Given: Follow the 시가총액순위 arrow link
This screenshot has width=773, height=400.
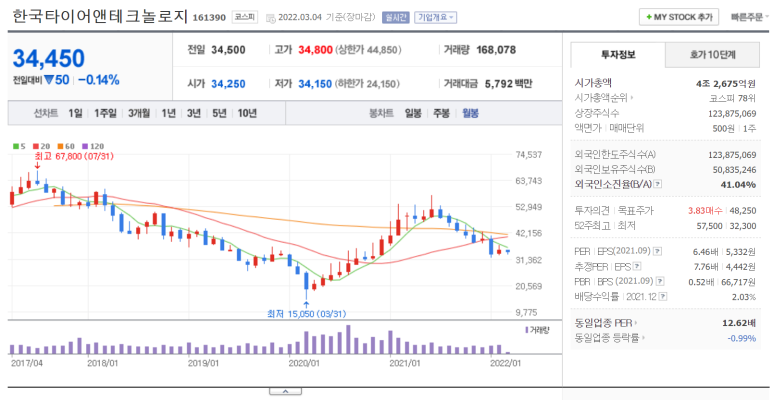Looking at the screenshot, I should pyautogui.click(x=604, y=98).
